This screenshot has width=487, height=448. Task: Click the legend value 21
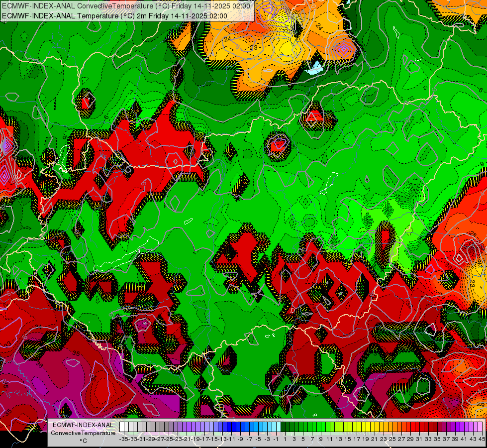375,440
